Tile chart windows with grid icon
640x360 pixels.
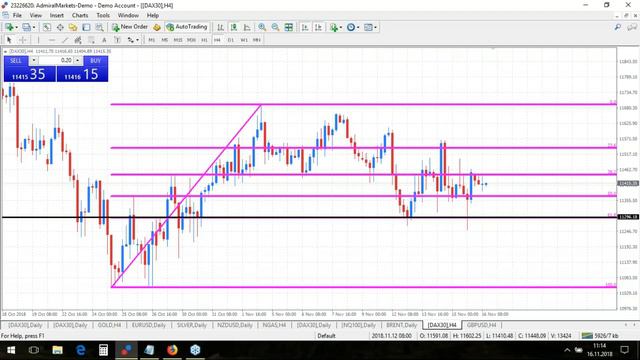(x=289, y=27)
